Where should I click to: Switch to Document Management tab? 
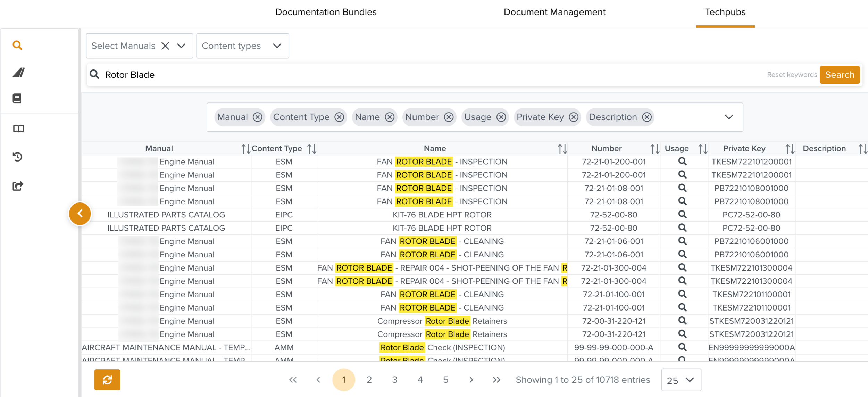point(554,12)
